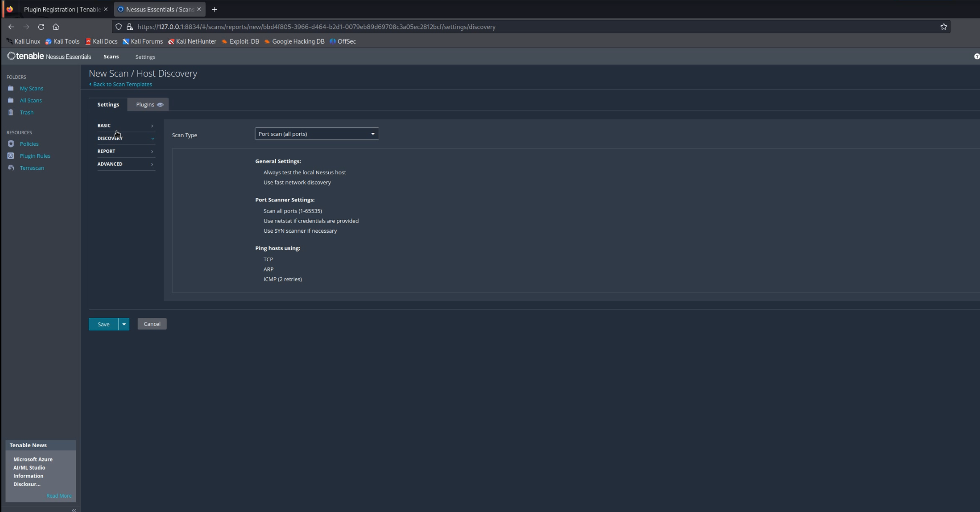This screenshot has height=512, width=980.
Task: Open the Scan Type dropdown
Action: (x=317, y=134)
